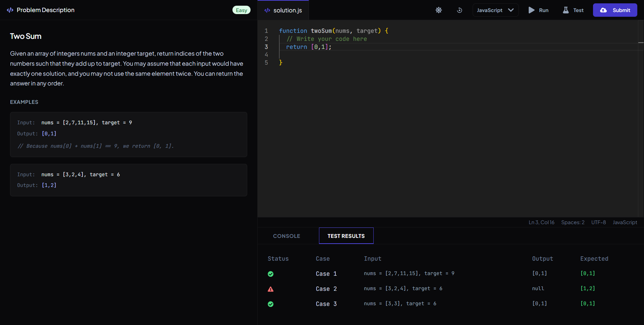Click the Submit button
This screenshot has height=325, width=644.
pyautogui.click(x=615, y=10)
